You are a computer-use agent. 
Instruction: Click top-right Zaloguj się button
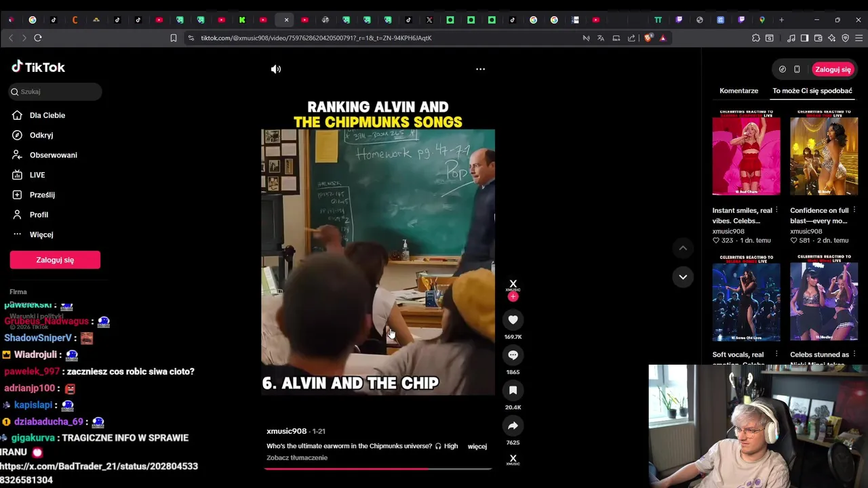point(833,69)
